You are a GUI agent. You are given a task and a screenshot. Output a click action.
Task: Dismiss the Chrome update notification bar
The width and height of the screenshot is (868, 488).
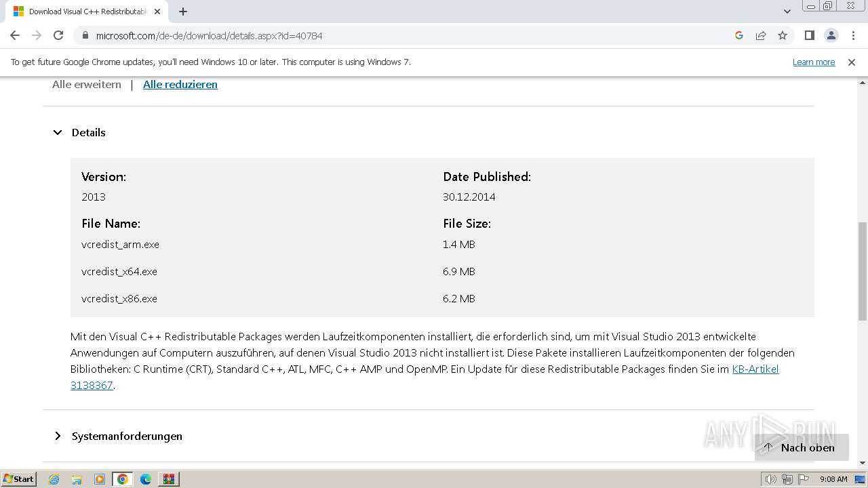852,62
